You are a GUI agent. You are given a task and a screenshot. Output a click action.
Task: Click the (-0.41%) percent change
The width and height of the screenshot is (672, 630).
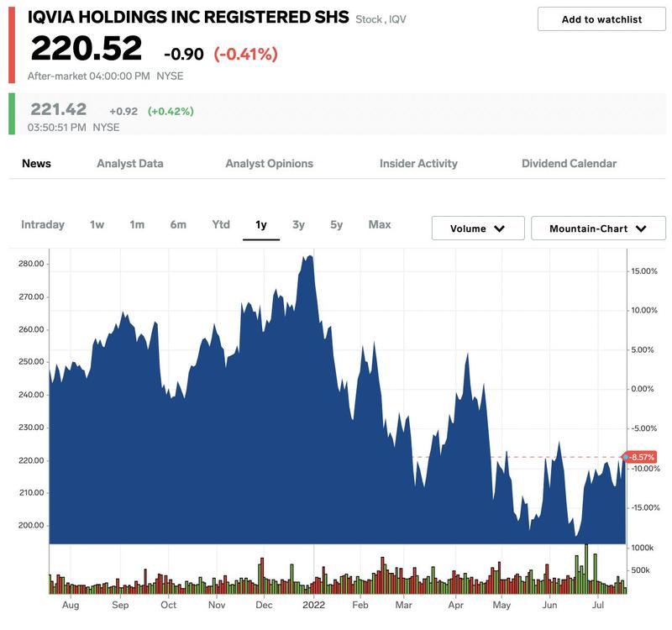245,54
